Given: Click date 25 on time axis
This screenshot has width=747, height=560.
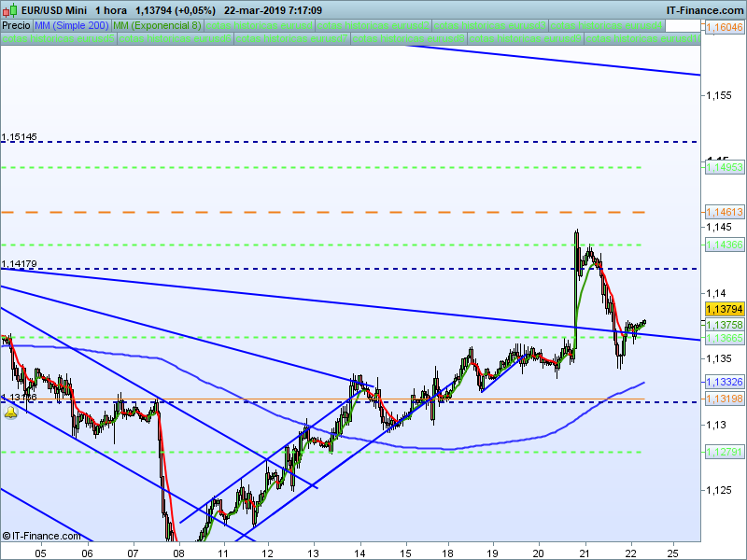Looking at the screenshot, I should click(673, 553).
